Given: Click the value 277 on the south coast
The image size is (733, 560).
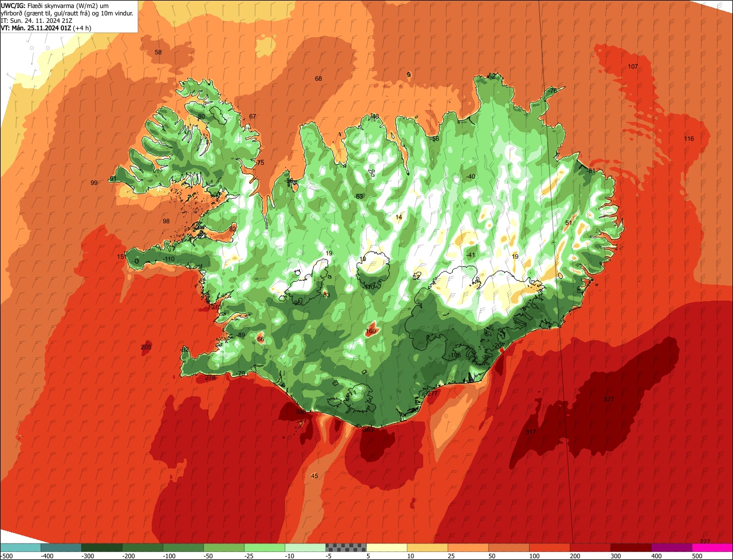Looking at the screenshot, I should pos(432,393).
